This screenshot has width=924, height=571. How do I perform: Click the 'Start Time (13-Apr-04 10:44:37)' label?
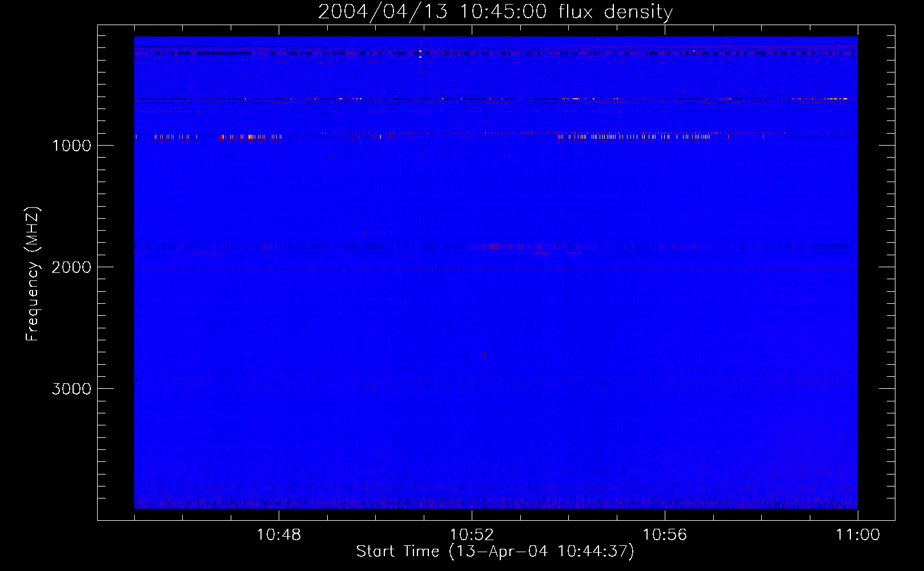tap(495, 552)
